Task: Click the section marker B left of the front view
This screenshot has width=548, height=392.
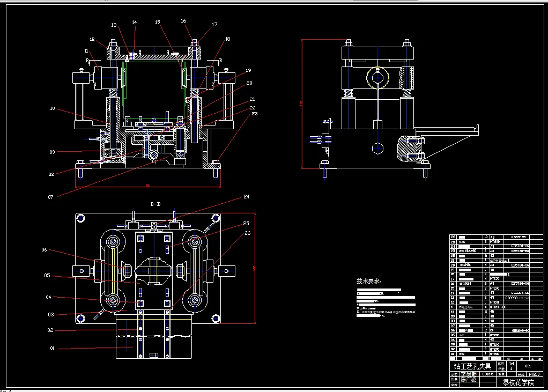Action: [x=87, y=61]
